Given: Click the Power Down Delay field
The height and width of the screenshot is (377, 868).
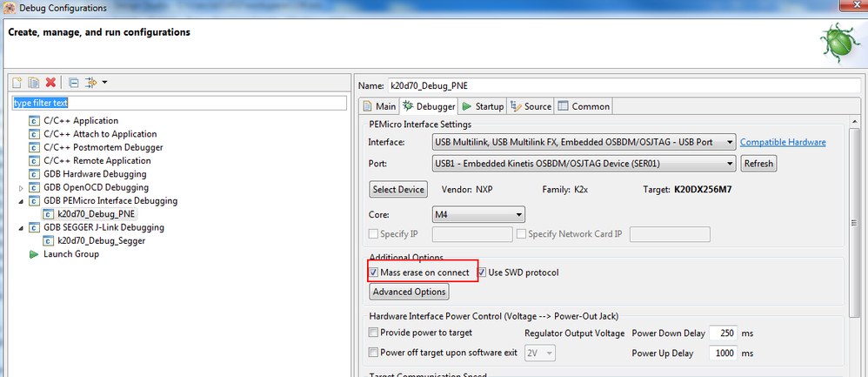Looking at the screenshot, I should coord(723,333).
